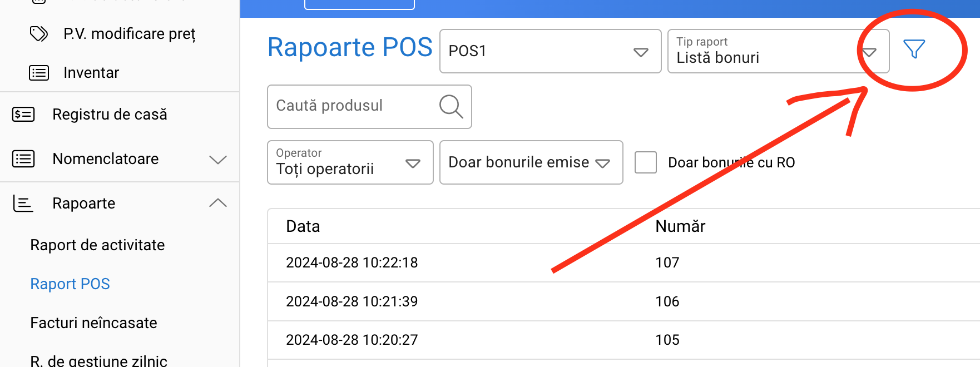Click receipt number 105
Viewport: 980px width, 367px height.
tap(667, 340)
